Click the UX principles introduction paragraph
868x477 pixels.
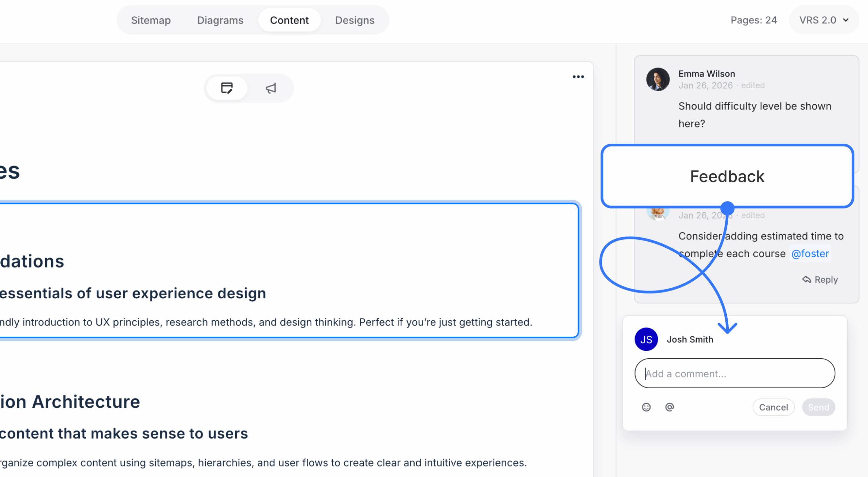266,322
